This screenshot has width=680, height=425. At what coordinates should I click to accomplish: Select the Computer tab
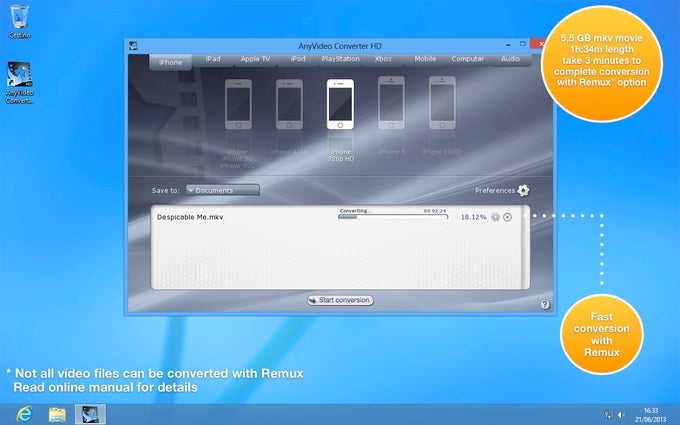click(x=468, y=59)
